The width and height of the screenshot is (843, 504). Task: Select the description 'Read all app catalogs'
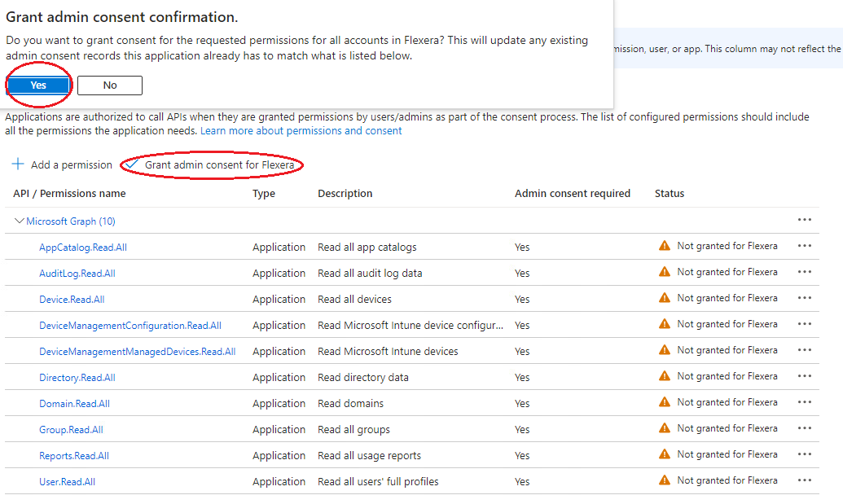(x=367, y=248)
